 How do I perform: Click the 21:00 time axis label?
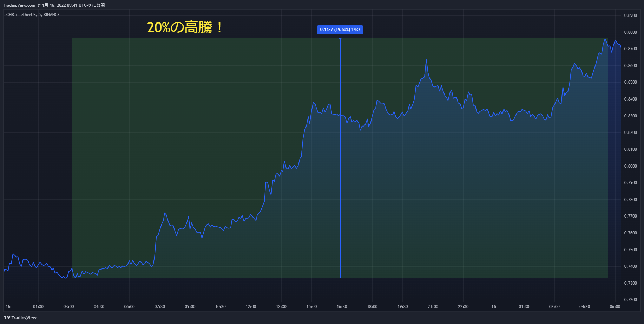pos(433,307)
